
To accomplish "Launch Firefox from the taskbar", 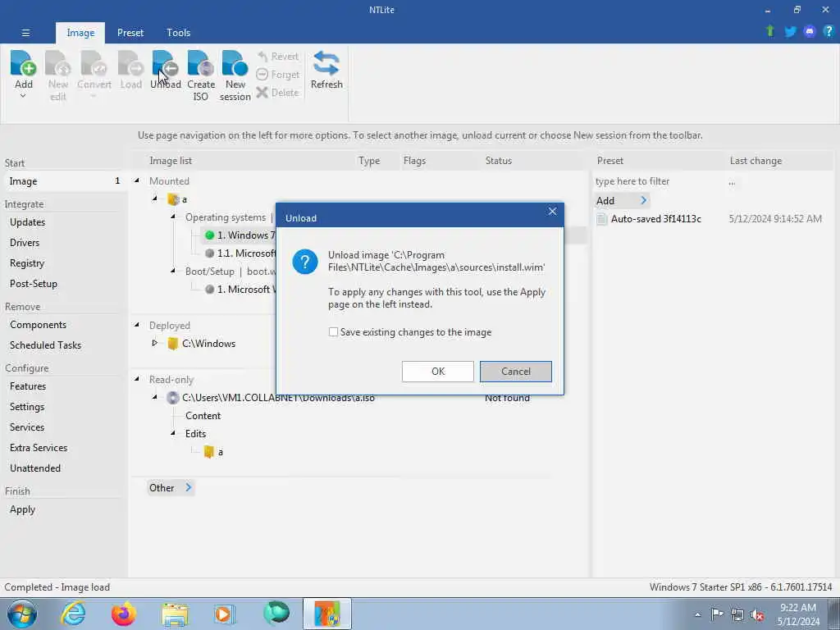I will [x=124, y=614].
